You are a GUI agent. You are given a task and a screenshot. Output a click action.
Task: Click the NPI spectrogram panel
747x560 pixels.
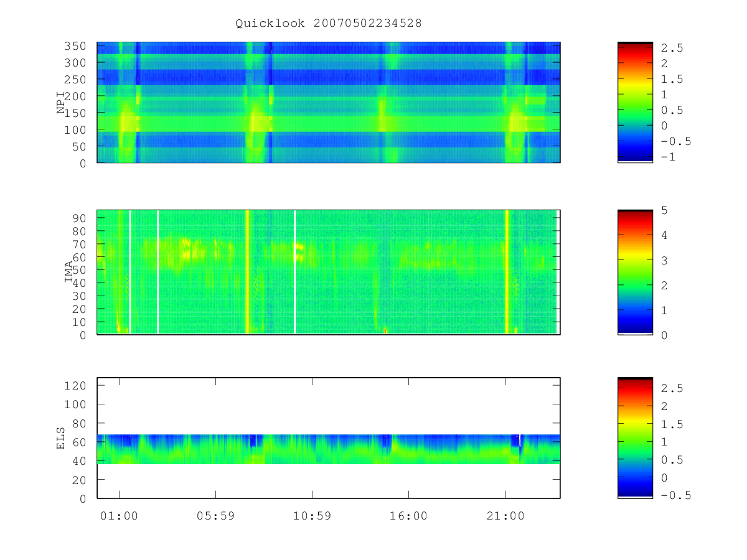point(329,102)
